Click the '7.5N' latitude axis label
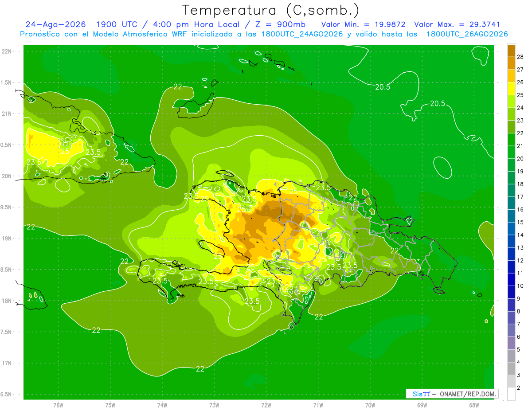This screenshot has height=411, width=532. pos(7,333)
